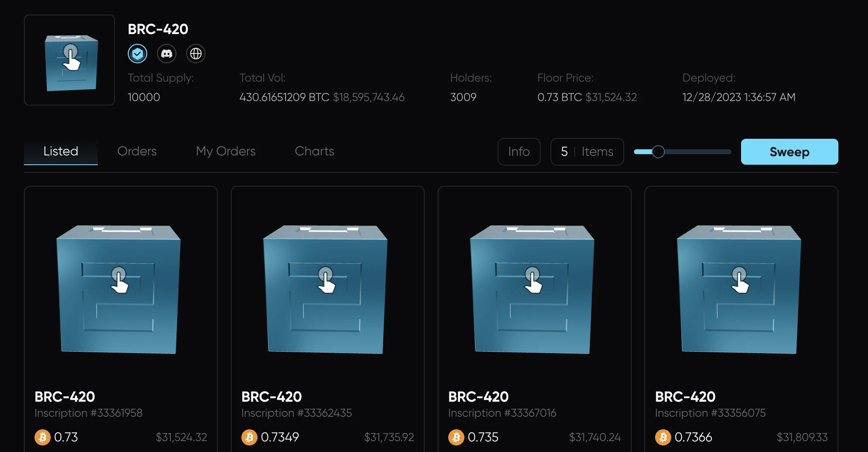Screen dimensions: 868x452
Task: Show the Charts tab
Action: pos(314,151)
